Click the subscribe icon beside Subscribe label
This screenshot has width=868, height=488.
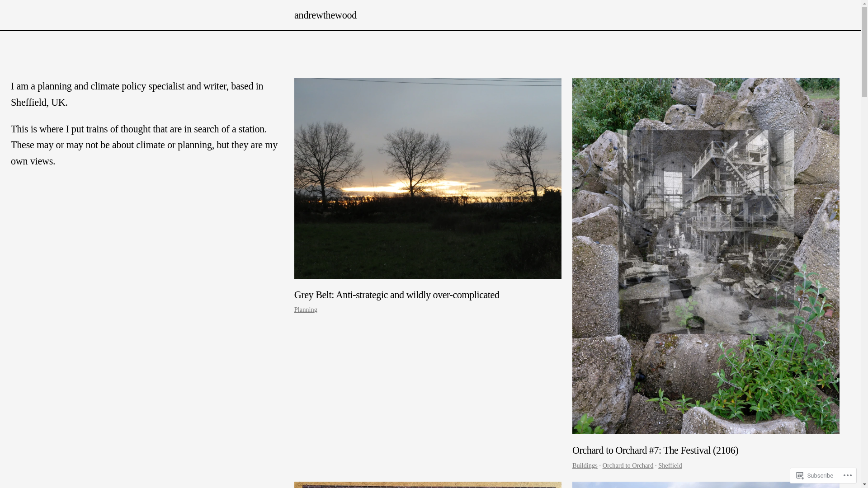coord(800,475)
